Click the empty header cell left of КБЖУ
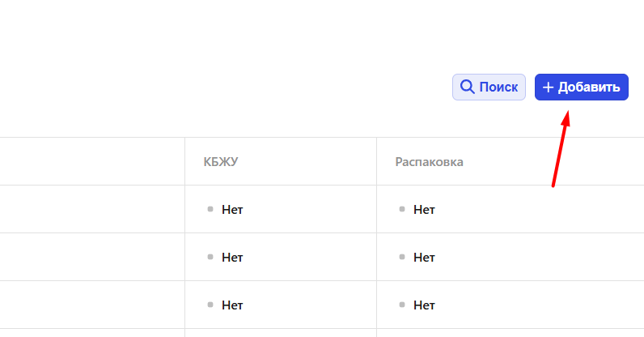The image size is (644, 337). 92,161
